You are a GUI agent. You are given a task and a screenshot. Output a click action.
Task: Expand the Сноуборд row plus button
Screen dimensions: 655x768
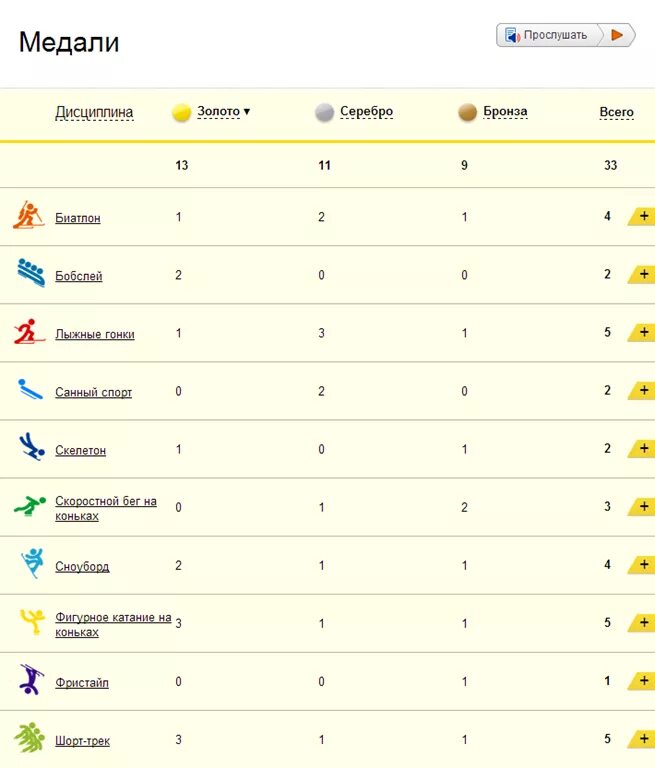642,565
